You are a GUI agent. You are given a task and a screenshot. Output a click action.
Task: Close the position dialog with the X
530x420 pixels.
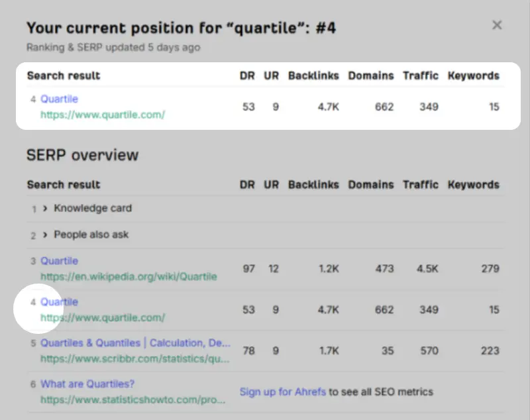(x=497, y=25)
